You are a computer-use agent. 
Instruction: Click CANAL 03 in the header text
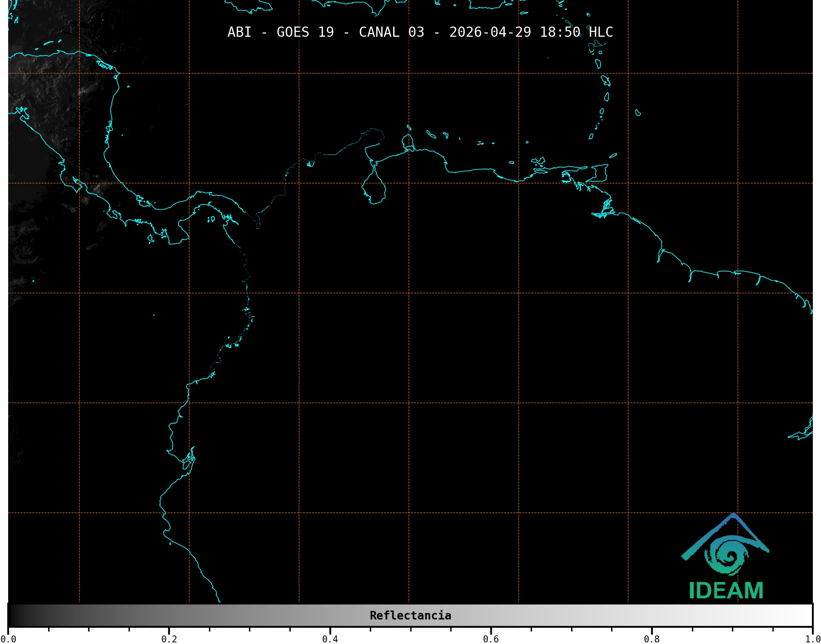click(391, 32)
